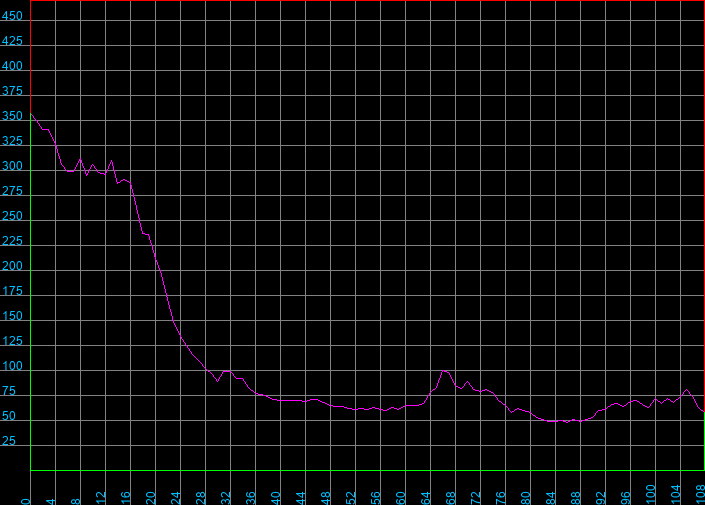
Task: Pick the 375 value on the vertical axis
Action: pyautogui.click(x=12, y=91)
